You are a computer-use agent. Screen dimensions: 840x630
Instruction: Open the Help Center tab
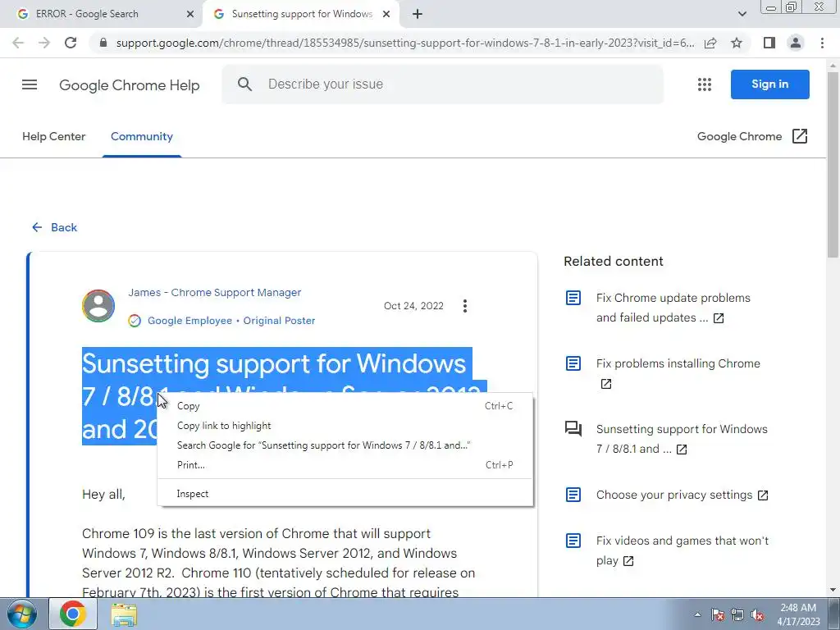(x=53, y=137)
